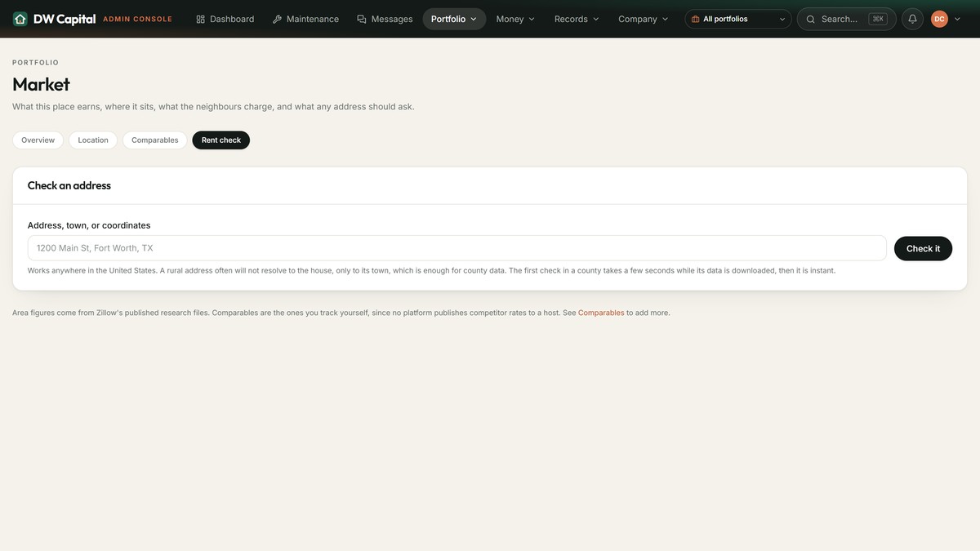Switch to the Comparables tab
The width and height of the screenshot is (980, 551).
155,140
